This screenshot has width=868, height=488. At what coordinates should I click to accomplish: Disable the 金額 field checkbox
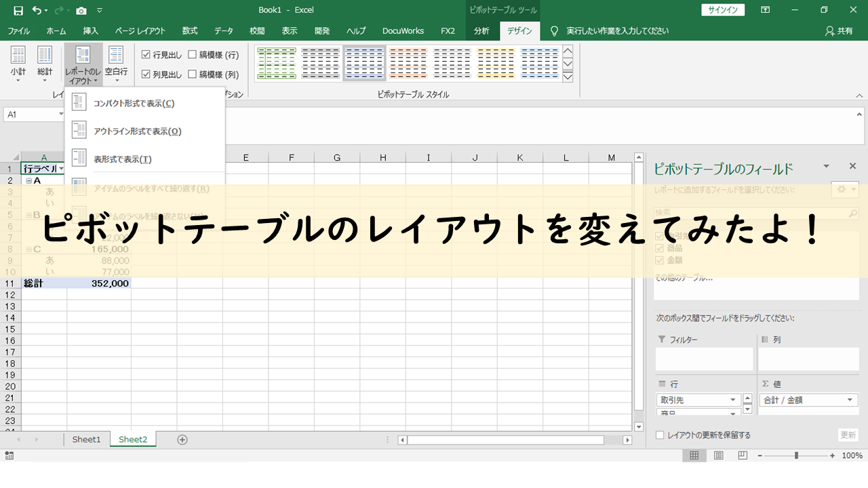point(658,260)
